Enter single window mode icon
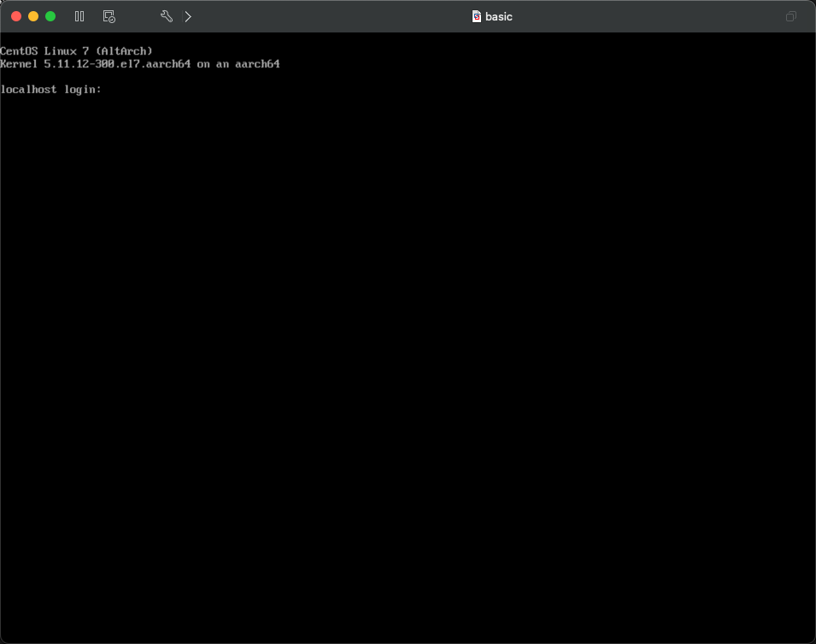The image size is (816, 644). coord(791,16)
